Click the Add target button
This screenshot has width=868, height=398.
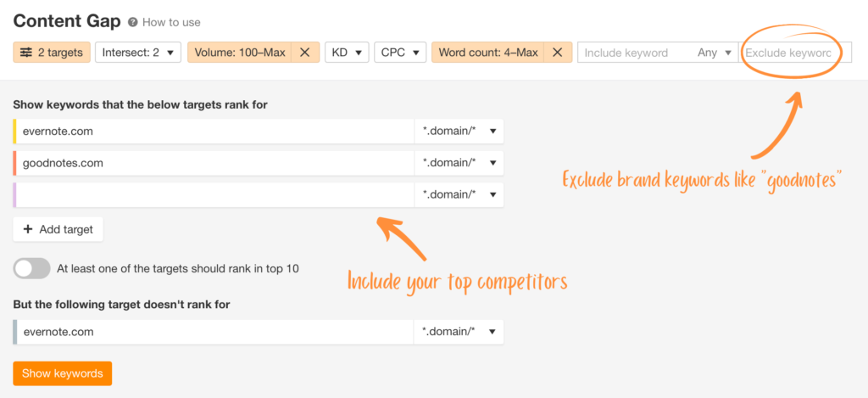(58, 229)
